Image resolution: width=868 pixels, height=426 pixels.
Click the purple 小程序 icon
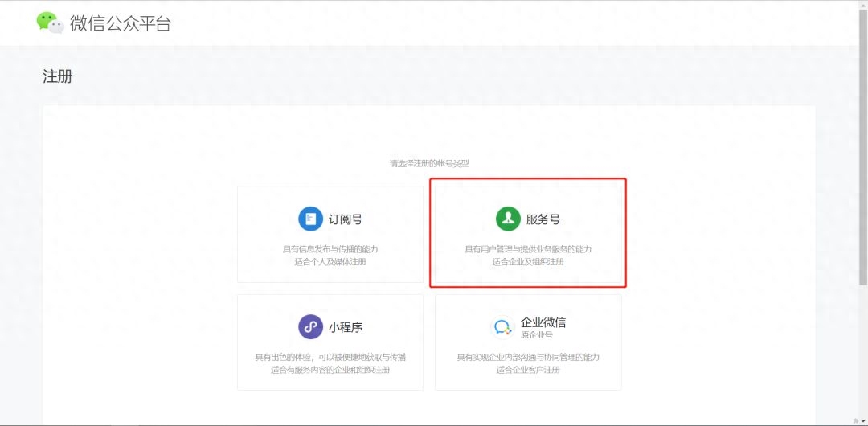[310, 327]
